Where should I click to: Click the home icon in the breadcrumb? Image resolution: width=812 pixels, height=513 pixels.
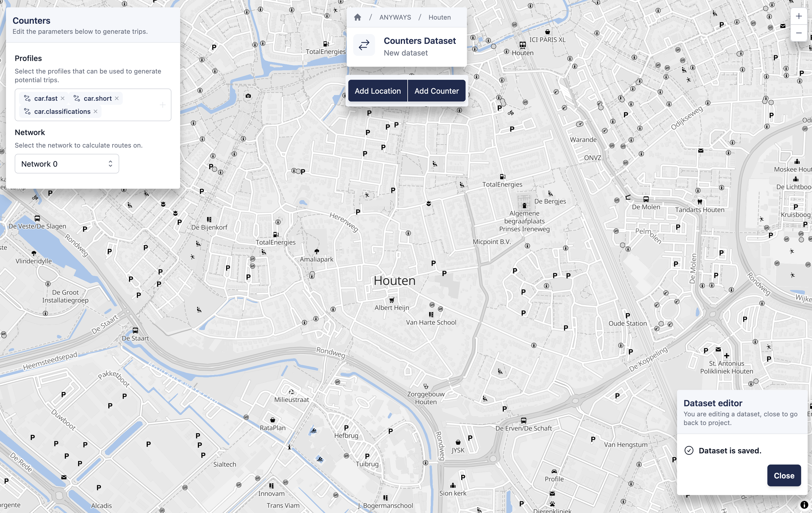tap(358, 17)
